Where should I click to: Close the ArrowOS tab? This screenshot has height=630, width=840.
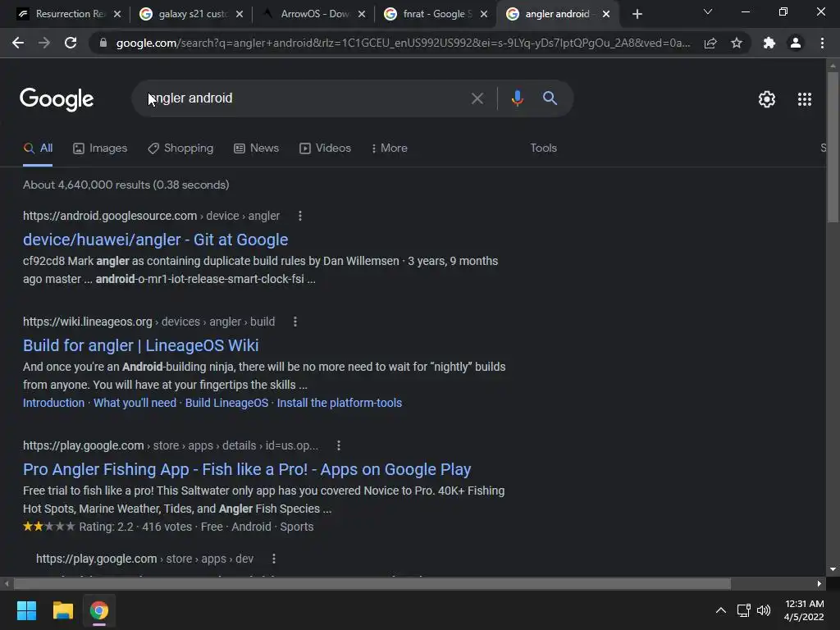pyautogui.click(x=362, y=15)
